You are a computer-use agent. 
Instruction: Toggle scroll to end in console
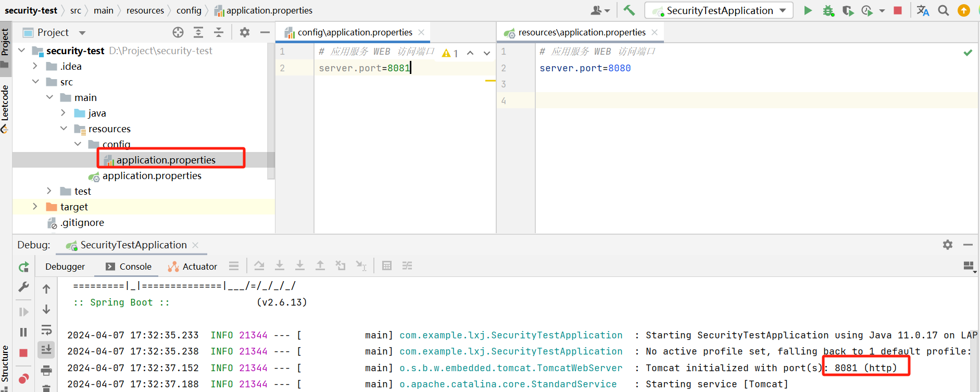(x=46, y=350)
